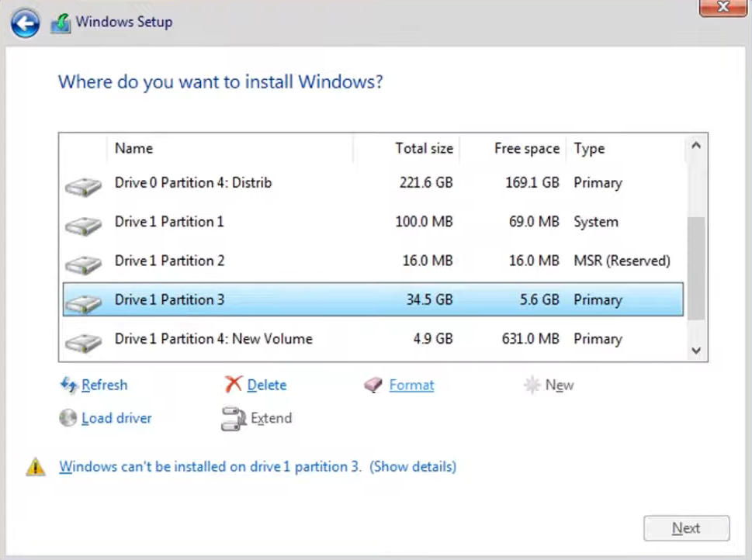Click the Load driver disc icon
Viewport: 752px width, 560px height.
pyautogui.click(x=68, y=417)
